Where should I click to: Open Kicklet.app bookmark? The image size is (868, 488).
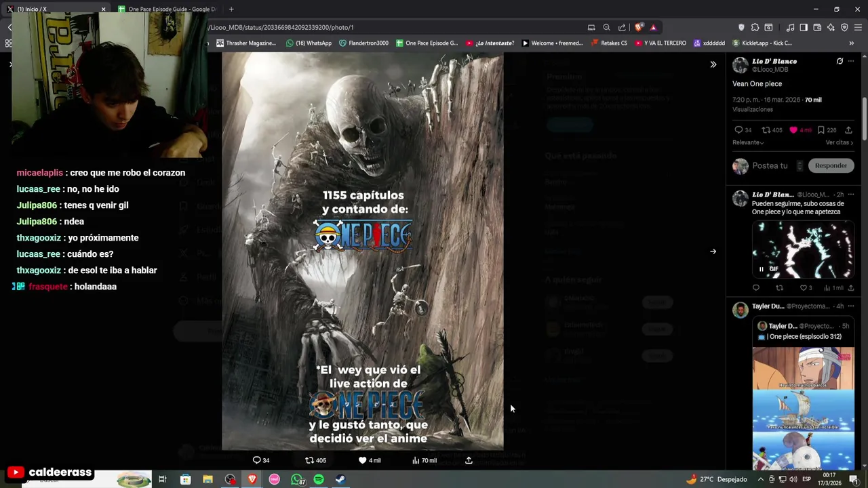coord(762,43)
